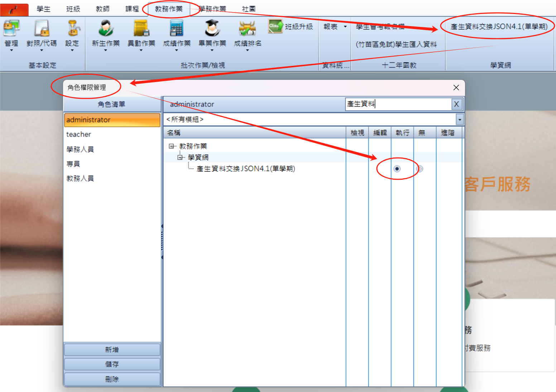Open the 成績排名 icon
The width and height of the screenshot is (556, 392).
248,29
